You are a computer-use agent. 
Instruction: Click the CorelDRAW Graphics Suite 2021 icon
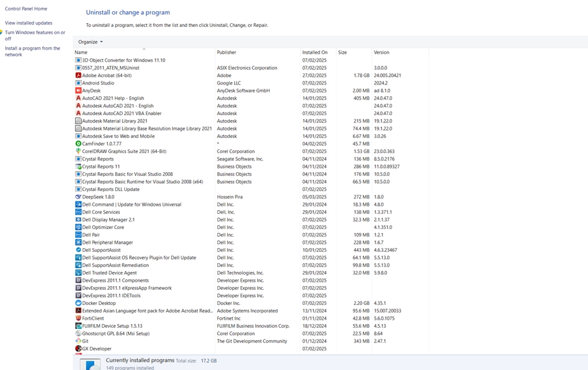click(x=78, y=151)
